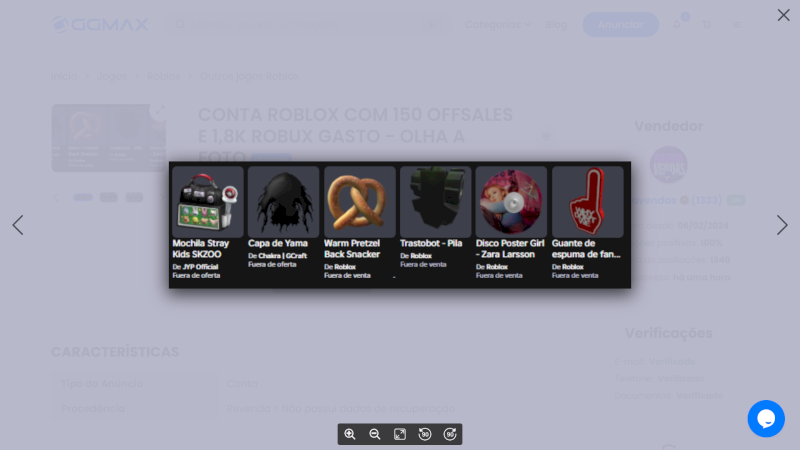Click the seller avatar image
800x450 pixels.
pos(668,165)
